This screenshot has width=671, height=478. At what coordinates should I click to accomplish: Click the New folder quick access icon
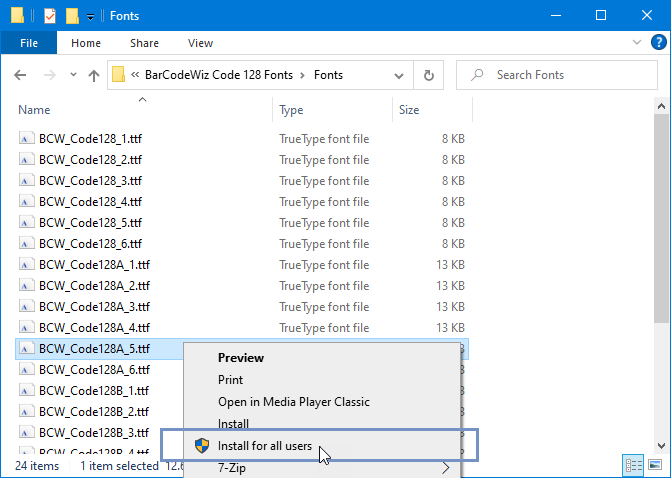(x=72, y=16)
